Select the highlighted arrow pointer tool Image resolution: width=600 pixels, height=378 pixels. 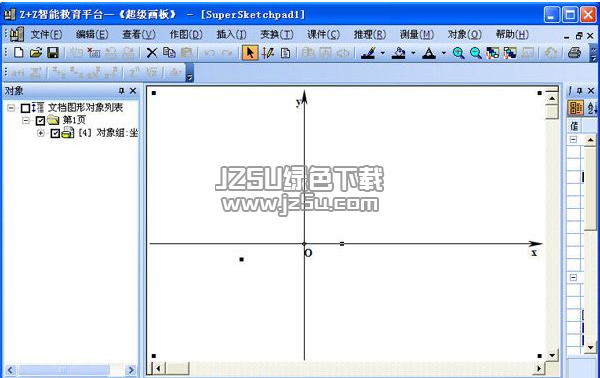click(250, 52)
